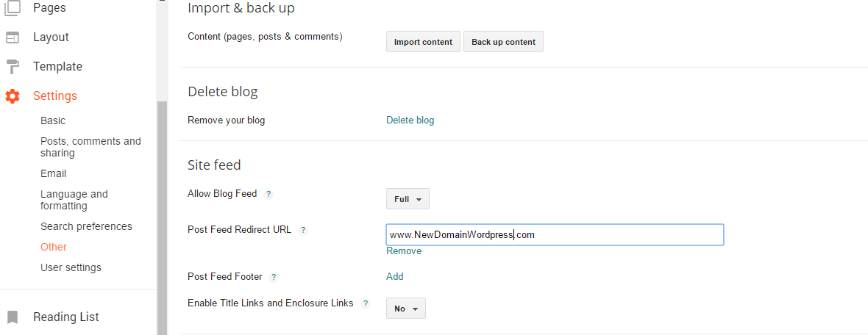
Task: Click the Layout icon in sidebar
Action: (13, 37)
